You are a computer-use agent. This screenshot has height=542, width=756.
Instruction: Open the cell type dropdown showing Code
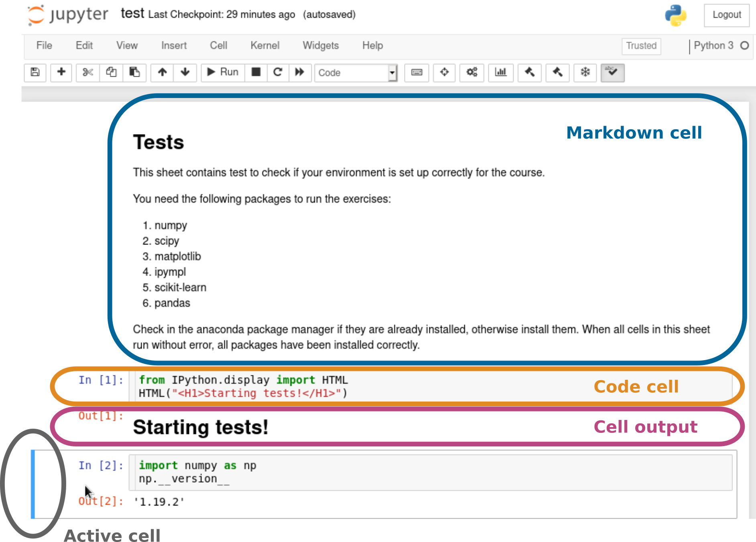click(356, 73)
